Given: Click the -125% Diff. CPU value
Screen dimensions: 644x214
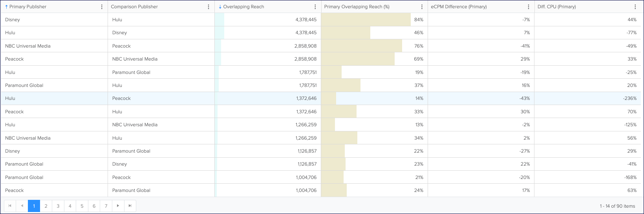Looking at the screenshot, I should (x=630, y=125).
